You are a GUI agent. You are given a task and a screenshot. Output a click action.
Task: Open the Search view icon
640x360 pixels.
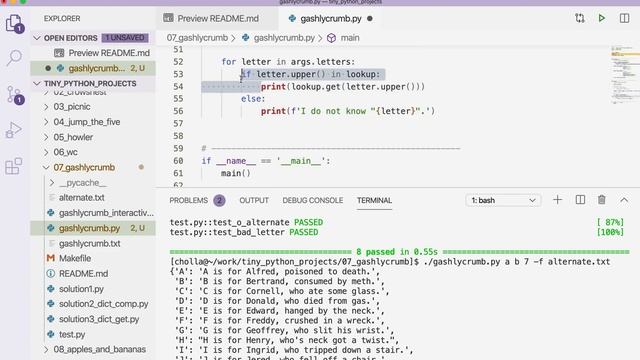click(x=14, y=58)
